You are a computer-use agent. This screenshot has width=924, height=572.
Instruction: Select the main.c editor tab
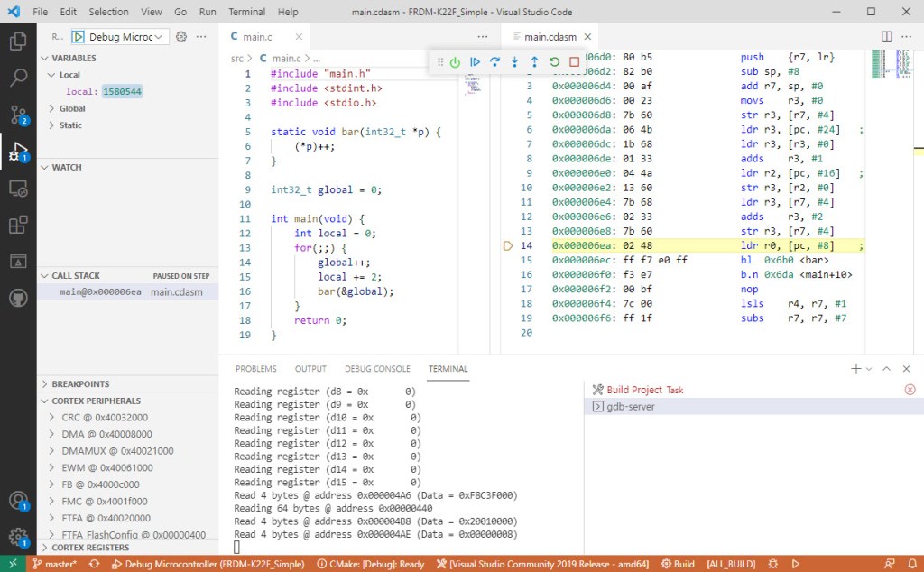tap(257, 37)
